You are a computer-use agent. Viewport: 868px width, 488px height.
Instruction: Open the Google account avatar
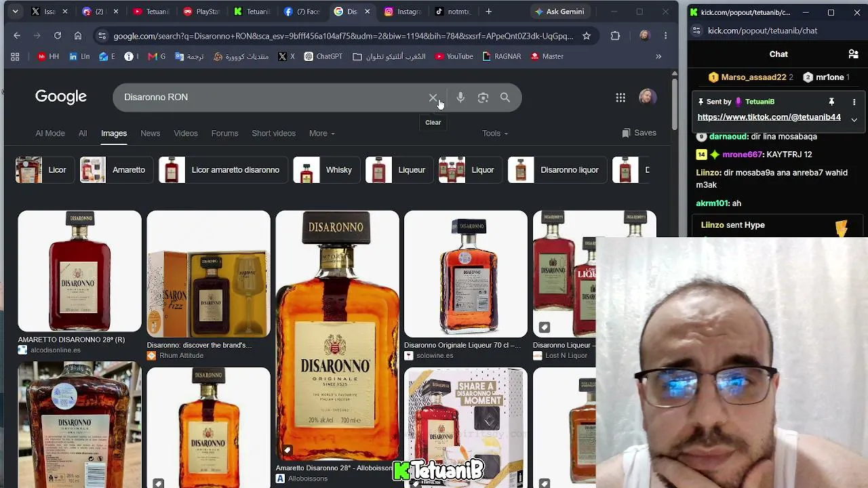point(648,98)
